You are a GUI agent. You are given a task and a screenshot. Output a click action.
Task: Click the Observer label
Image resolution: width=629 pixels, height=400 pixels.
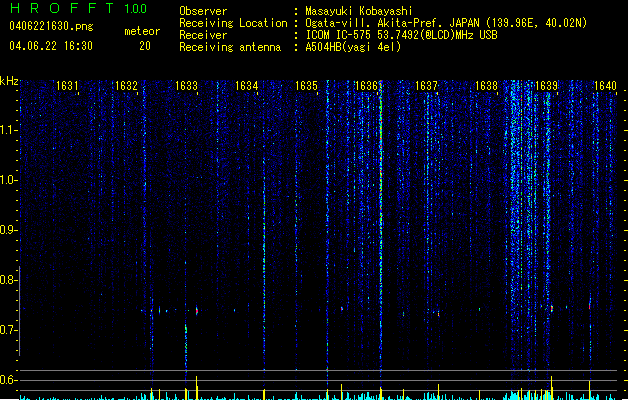pyautogui.click(x=203, y=11)
